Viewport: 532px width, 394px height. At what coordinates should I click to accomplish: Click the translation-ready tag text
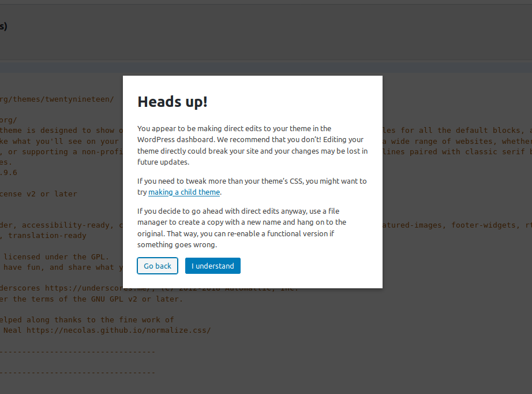pyautogui.click(x=47, y=235)
